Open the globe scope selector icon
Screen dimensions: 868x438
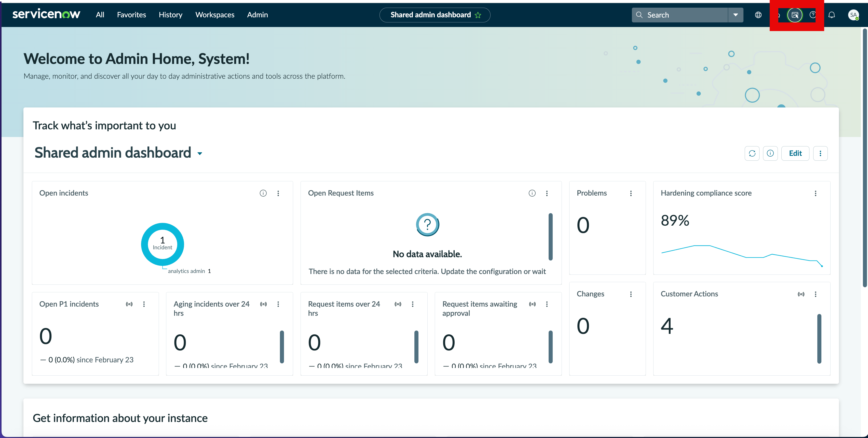[x=758, y=15]
